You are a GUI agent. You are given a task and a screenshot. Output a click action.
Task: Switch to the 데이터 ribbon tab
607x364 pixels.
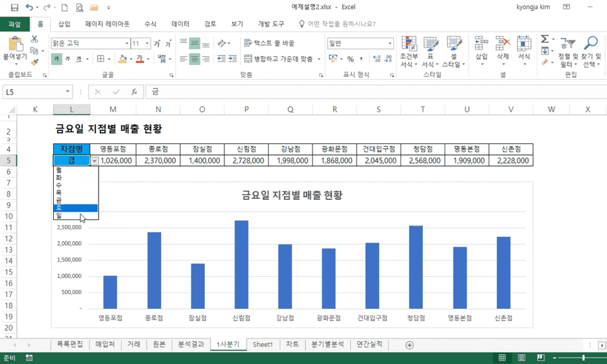click(x=180, y=24)
